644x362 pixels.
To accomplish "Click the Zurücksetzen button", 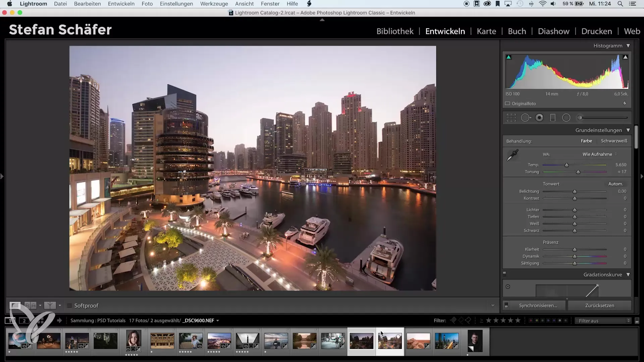I will pos(599,305).
